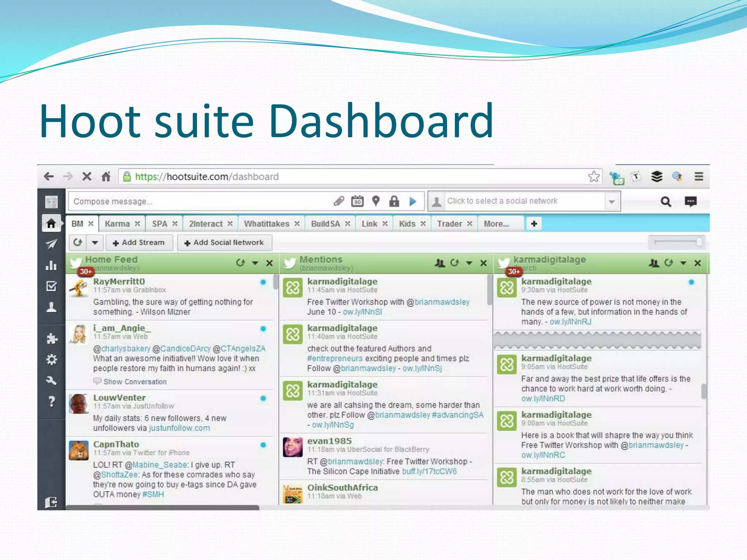Open App Directory puzzle piece icon
Viewport: 747px width, 560px height.
pyautogui.click(x=52, y=339)
